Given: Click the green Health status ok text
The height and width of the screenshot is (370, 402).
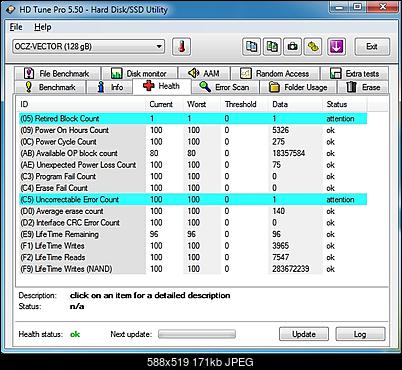Looking at the screenshot, I should click(75, 334).
